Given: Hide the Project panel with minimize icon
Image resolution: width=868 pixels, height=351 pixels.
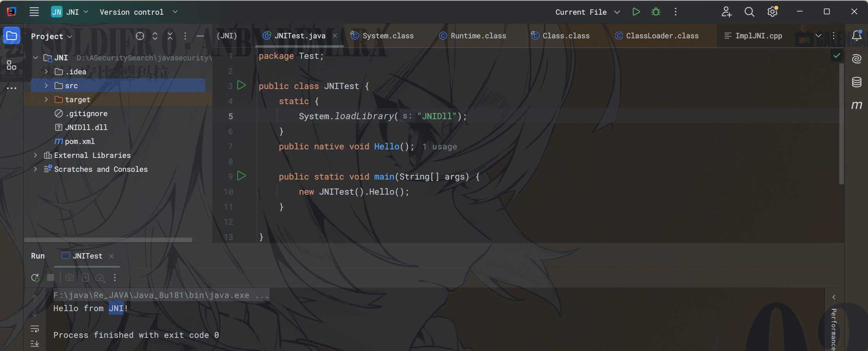Looking at the screenshot, I should coord(200,36).
